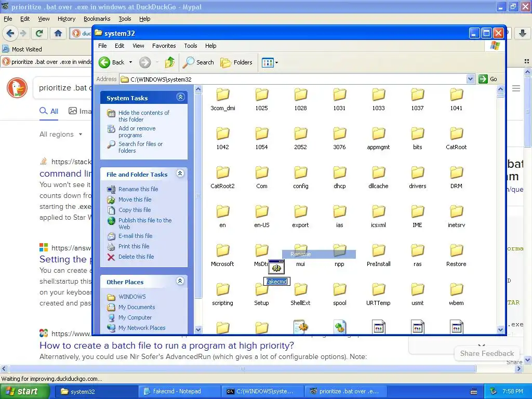
Task: Open the batch file high priority result link
Action: pyautogui.click(x=167, y=345)
